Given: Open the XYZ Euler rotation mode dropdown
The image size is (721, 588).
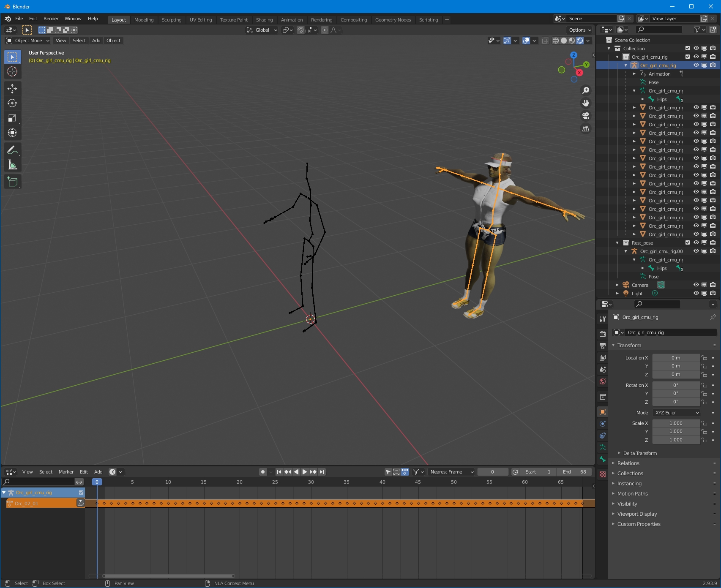Looking at the screenshot, I should click(x=677, y=413).
